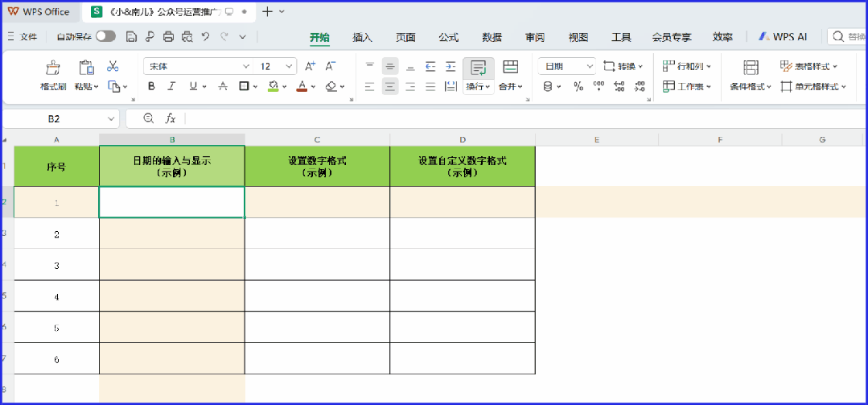
Task: Click the fx insert function icon
Action: click(171, 118)
